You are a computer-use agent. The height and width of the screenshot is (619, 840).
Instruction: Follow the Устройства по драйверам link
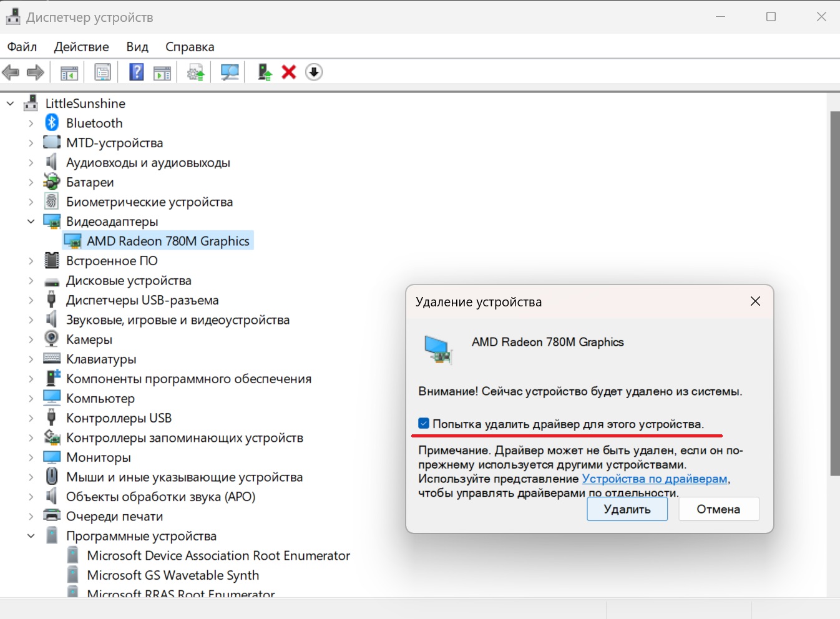coord(655,479)
